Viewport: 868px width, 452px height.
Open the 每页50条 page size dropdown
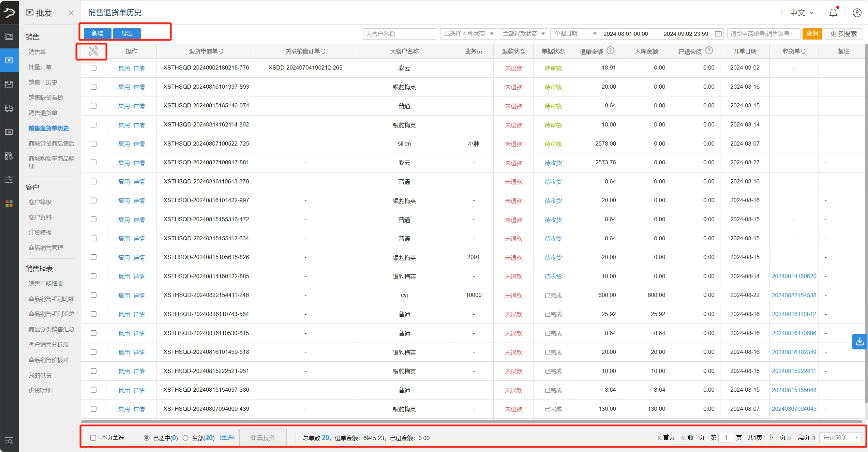(x=840, y=437)
